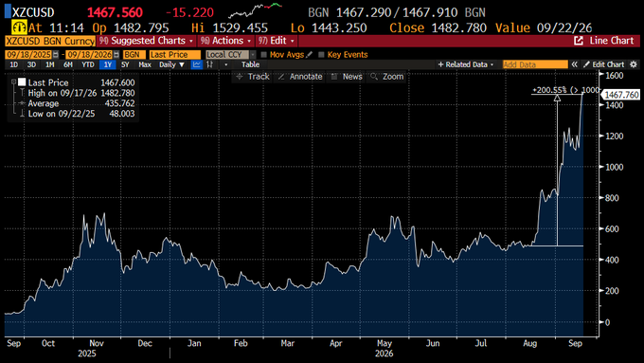Select the Max range tab
The width and height of the screenshot is (644, 363).
(145, 64)
